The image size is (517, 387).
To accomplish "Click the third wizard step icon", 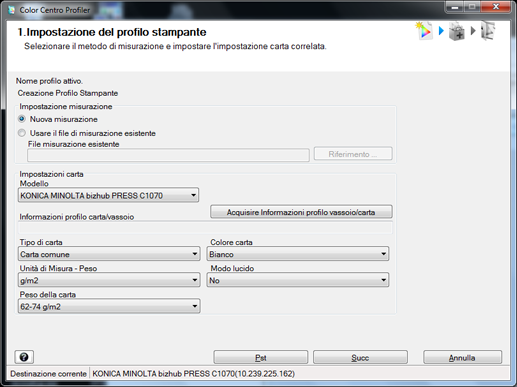I will tap(488, 31).
